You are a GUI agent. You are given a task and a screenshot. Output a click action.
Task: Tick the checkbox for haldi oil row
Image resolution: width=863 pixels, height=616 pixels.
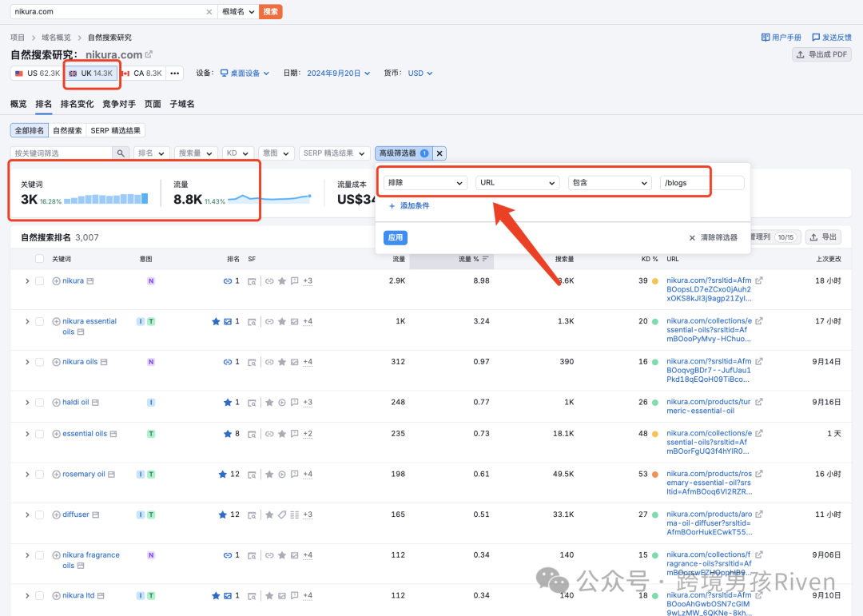tap(40, 403)
